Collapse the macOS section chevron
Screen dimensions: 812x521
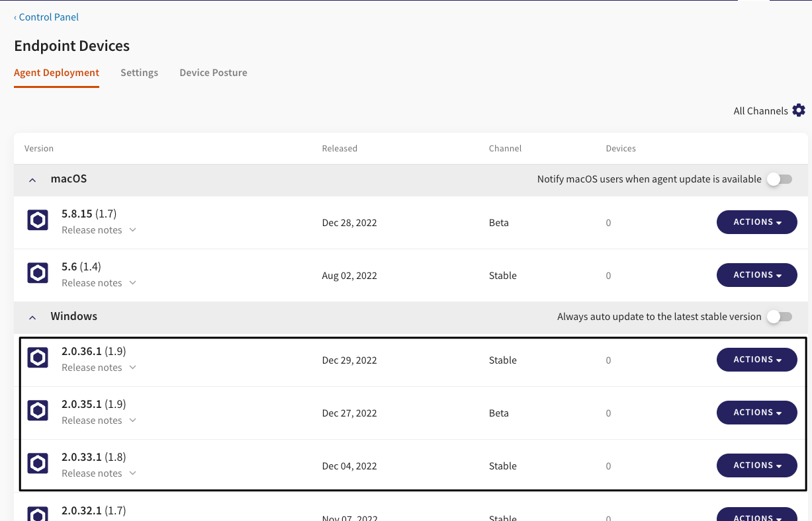tap(32, 180)
